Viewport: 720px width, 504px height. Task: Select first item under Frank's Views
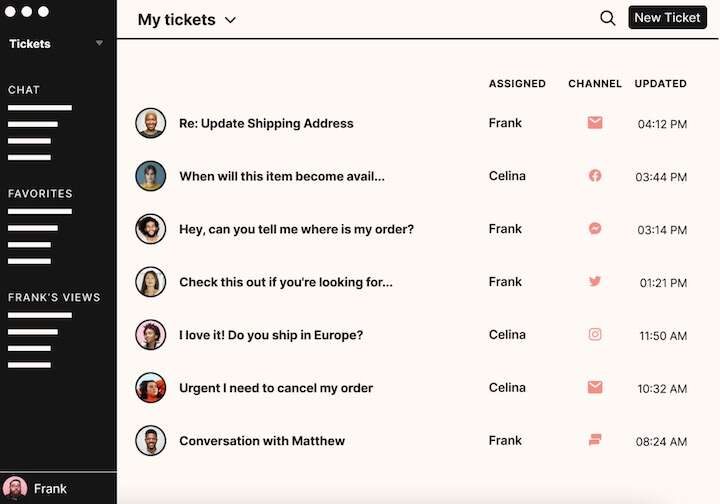tap(40, 315)
